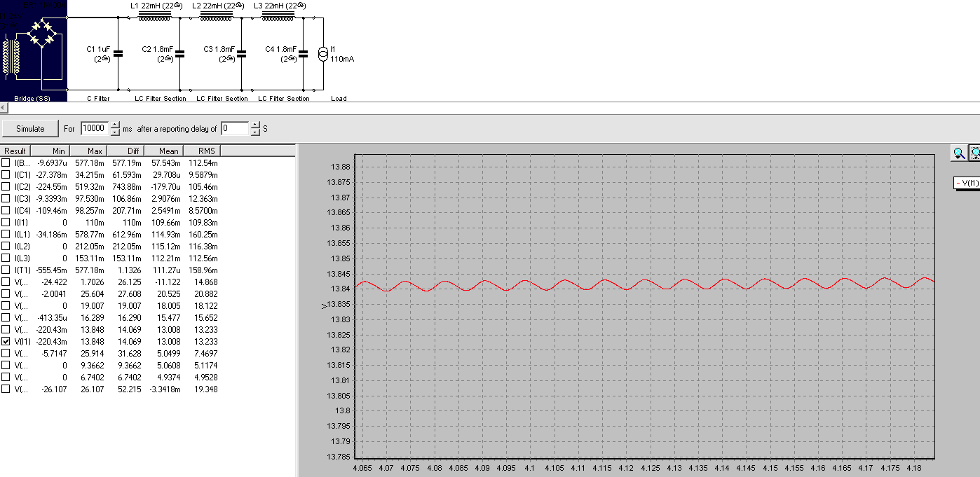Image resolution: width=980 pixels, height=477 pixels.
Task: Click the Result column header
Action: tap(15, 151)
